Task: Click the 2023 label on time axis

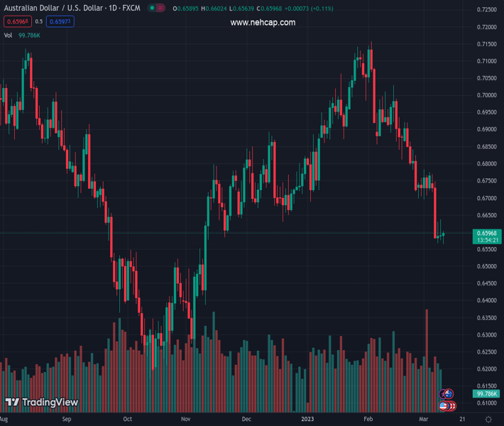Action: point(307,420)
